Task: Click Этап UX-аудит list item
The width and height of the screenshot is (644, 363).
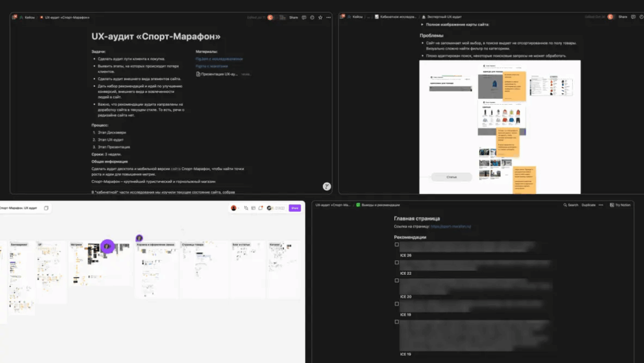Action: [x=111, y=140]
